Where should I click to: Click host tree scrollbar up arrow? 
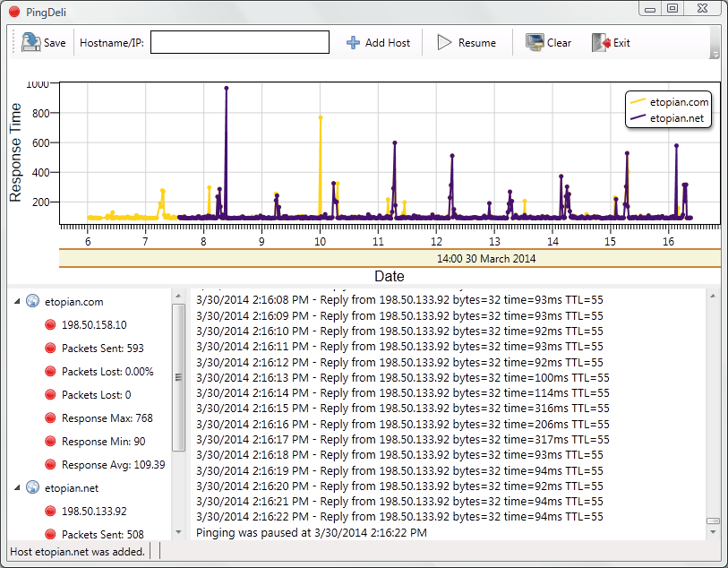pos(178,296)
